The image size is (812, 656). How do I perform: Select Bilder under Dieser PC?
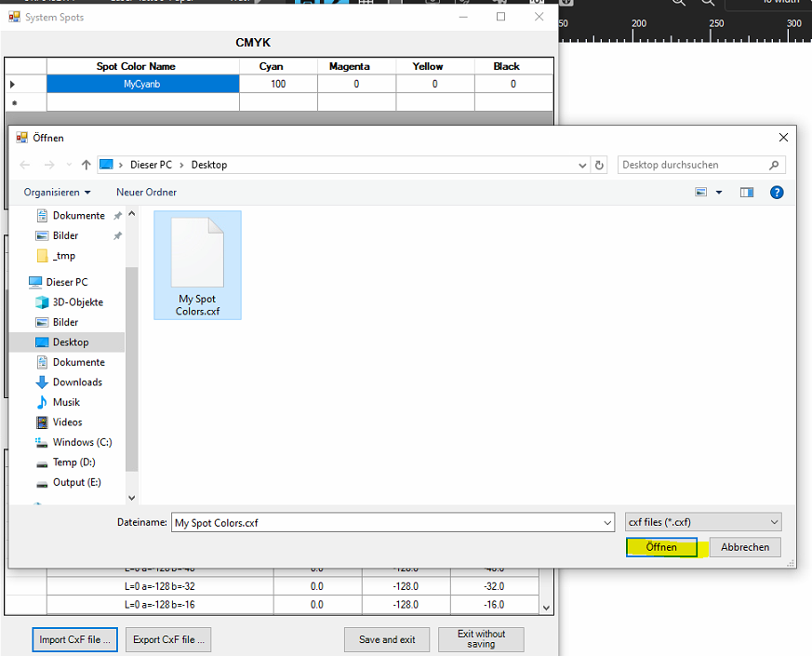65,322
